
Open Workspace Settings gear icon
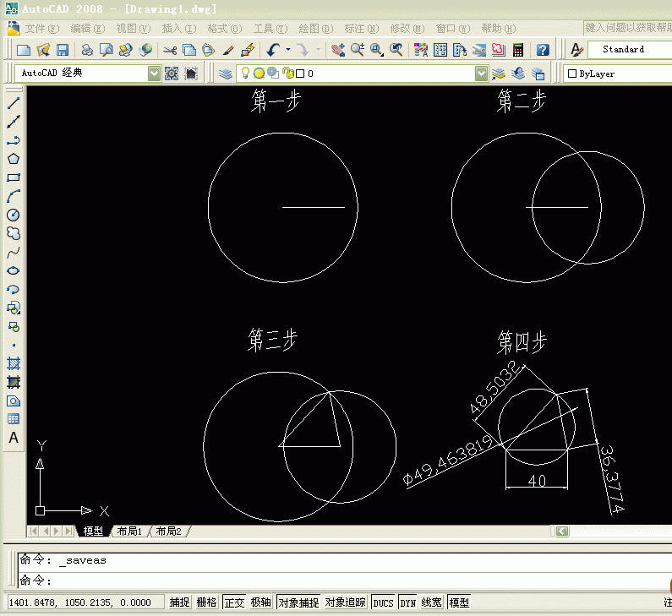[x=172, y=74]
